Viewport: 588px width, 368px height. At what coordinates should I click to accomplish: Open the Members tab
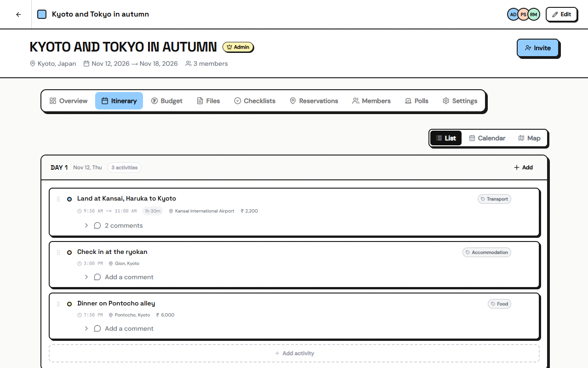(x=371, y=101)
